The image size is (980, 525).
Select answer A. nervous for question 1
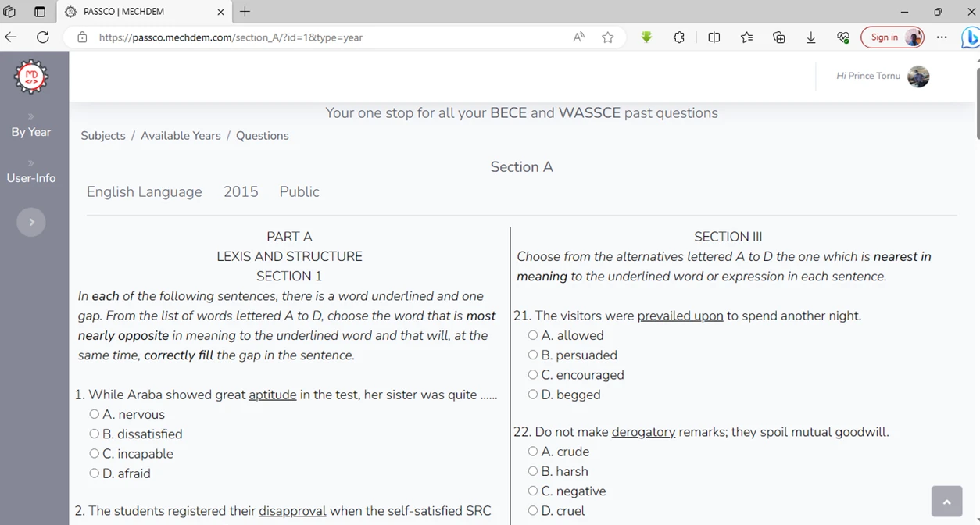94,414
